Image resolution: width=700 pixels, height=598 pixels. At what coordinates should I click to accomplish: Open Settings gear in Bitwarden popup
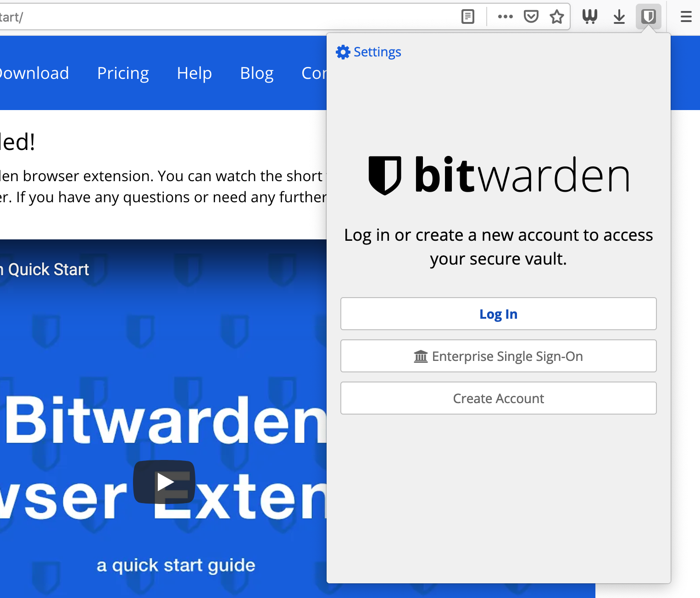pyautogui.click(x=343, y=52)
